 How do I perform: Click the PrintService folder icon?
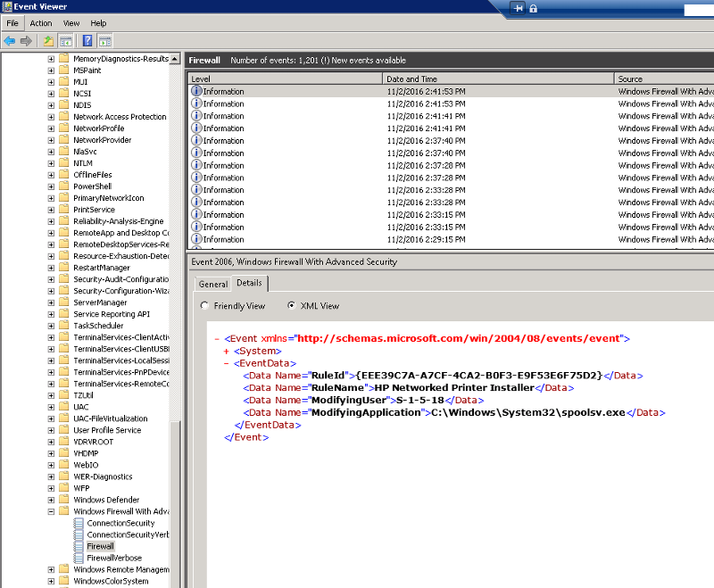tap(64, 209)
